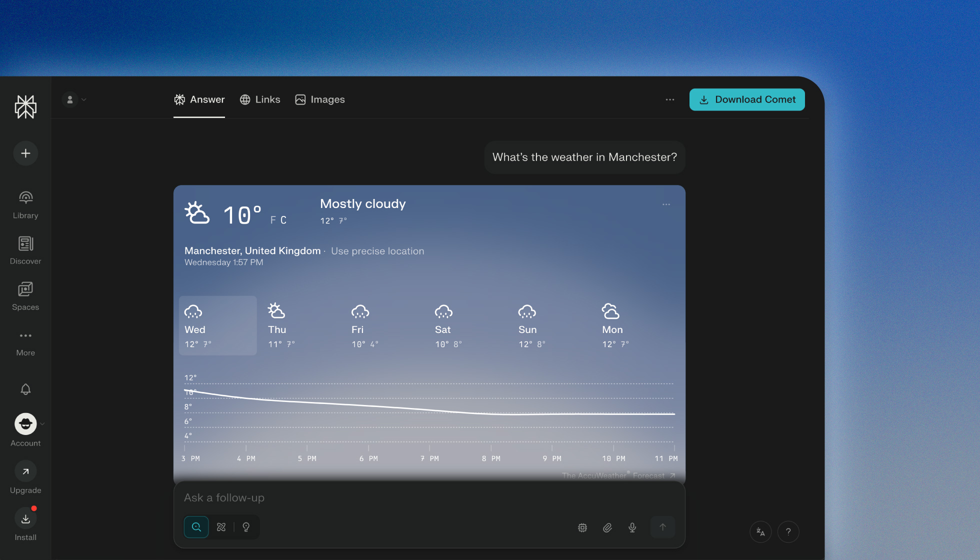
Task: Expand the profile dropdown in header
Action: (75, 99)
